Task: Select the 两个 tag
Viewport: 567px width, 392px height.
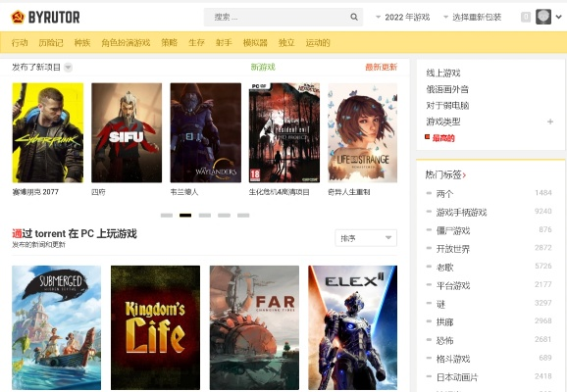Action: (x=444, y=194)
